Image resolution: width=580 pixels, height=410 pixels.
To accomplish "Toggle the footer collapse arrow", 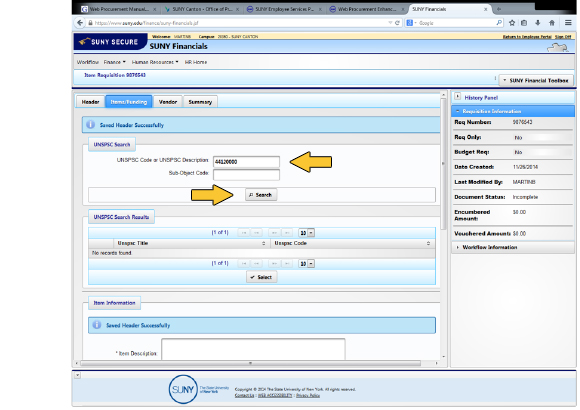I will click(77, 375).
